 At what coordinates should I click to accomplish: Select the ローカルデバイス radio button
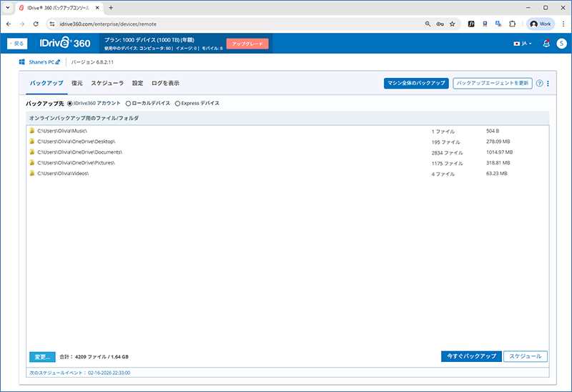129,103
